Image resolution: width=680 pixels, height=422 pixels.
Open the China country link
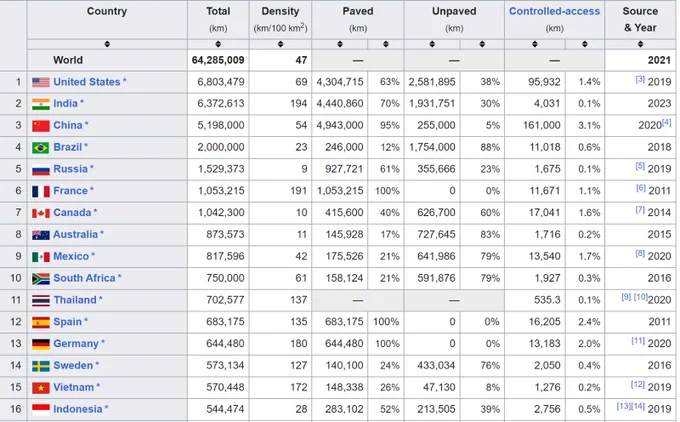coord(68,125)
